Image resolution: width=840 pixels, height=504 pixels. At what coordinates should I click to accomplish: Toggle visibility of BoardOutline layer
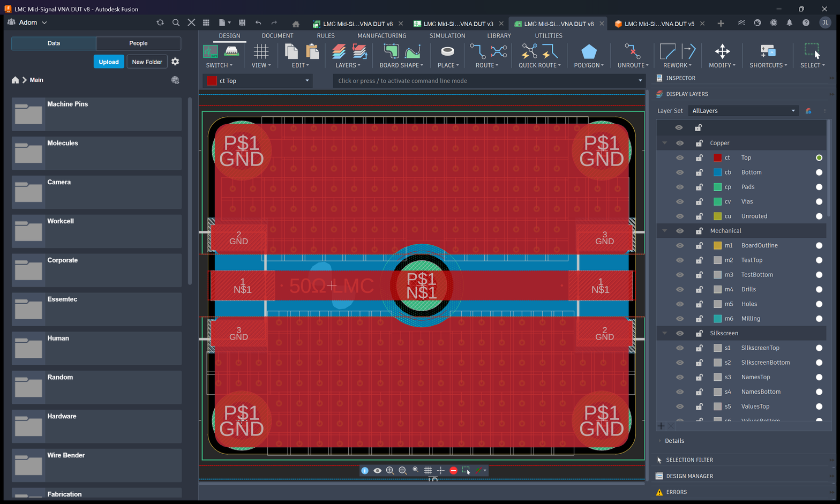coord(679,245)
